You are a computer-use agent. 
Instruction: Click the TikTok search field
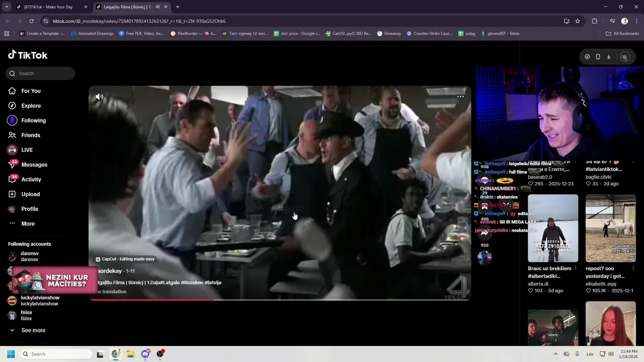click(x=40, y=73)
